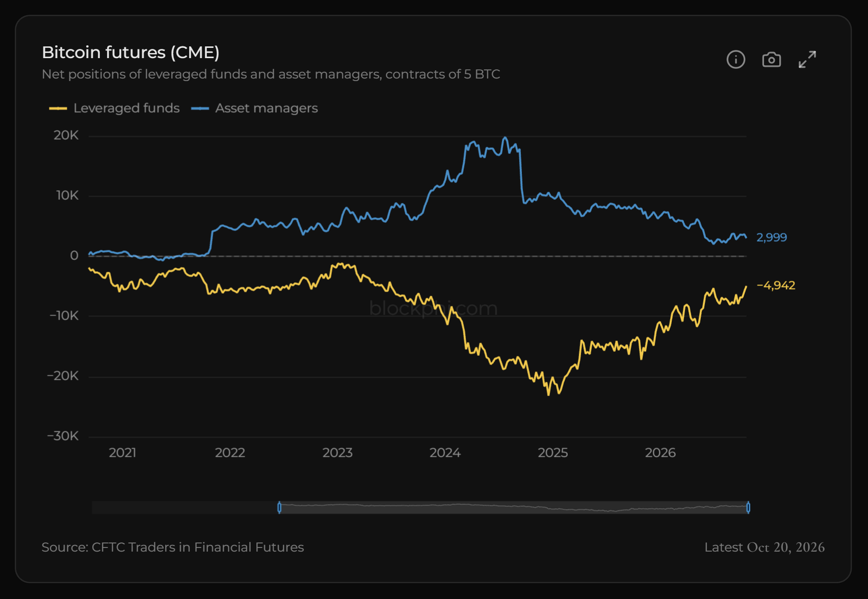Open the chart info icon
The image size is (868, 599).
pyautogui.click(x=735, y=60)
